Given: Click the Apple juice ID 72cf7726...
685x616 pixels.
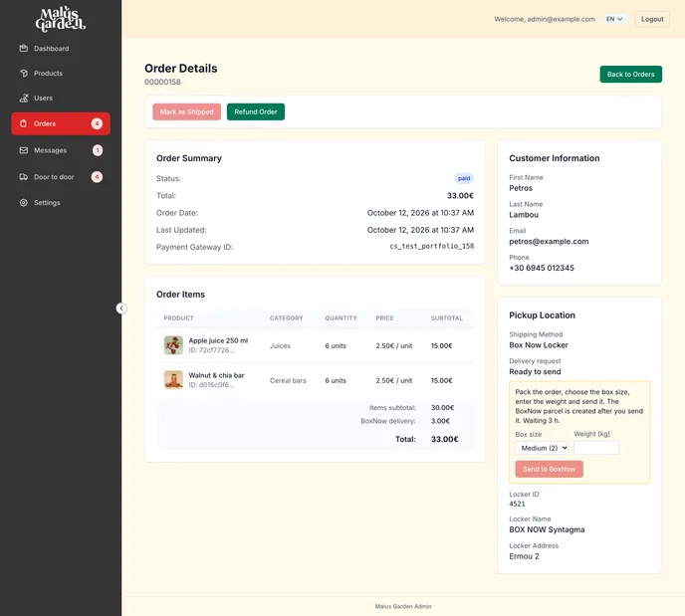Looking at the screenshot, I should [211, 350].
